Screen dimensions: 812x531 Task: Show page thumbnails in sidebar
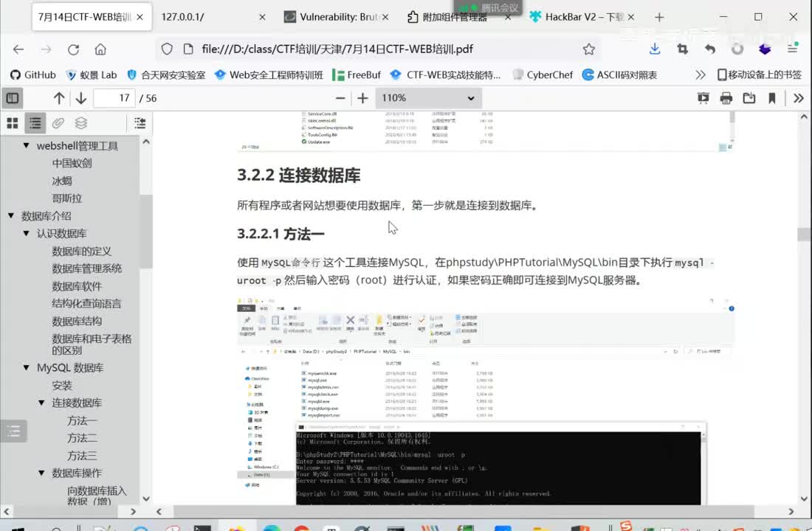pos(13,123)
